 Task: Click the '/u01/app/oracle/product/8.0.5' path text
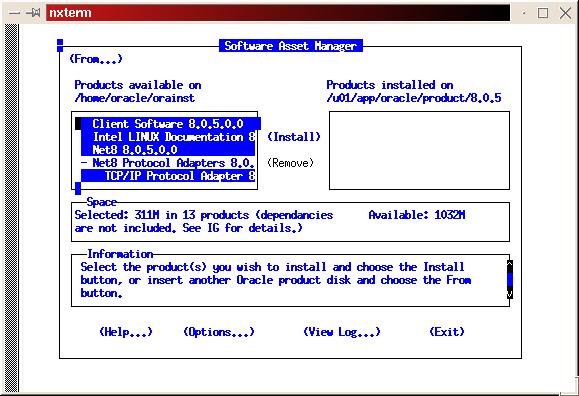pyautogui.click(x=414, y=98)
